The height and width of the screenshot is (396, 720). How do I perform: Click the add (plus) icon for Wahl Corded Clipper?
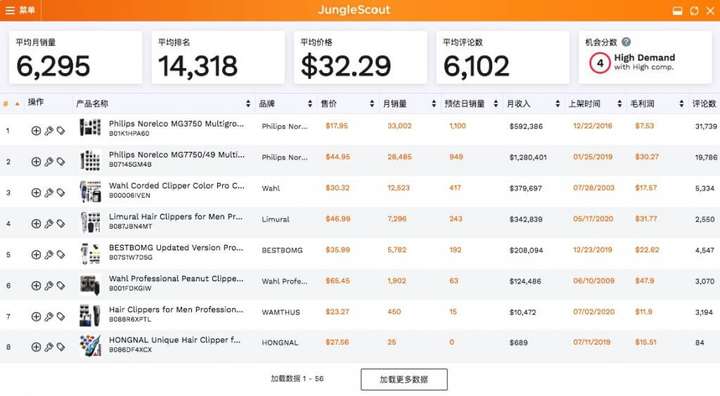tap(36, 192)
